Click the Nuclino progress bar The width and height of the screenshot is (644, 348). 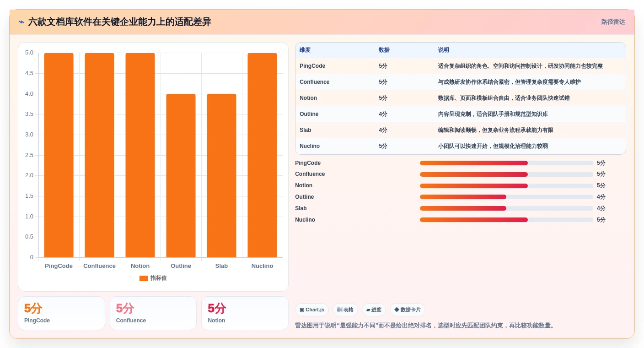(506, 220)
